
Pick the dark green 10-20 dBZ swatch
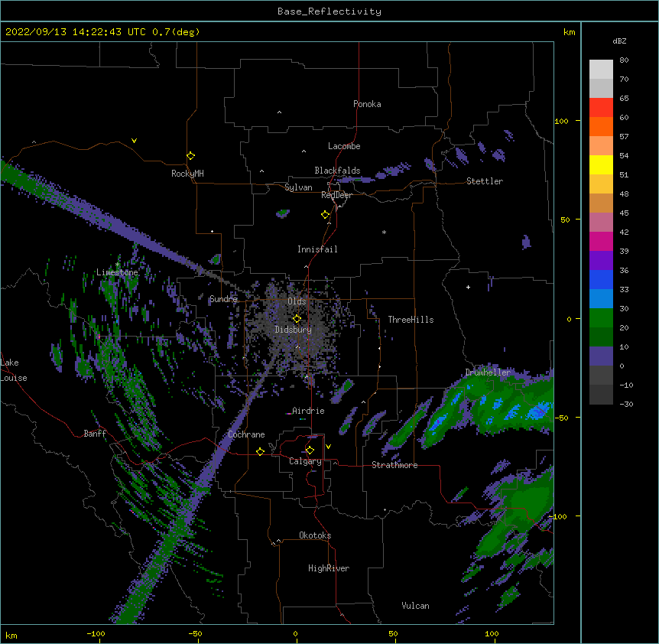coord(601,337)
